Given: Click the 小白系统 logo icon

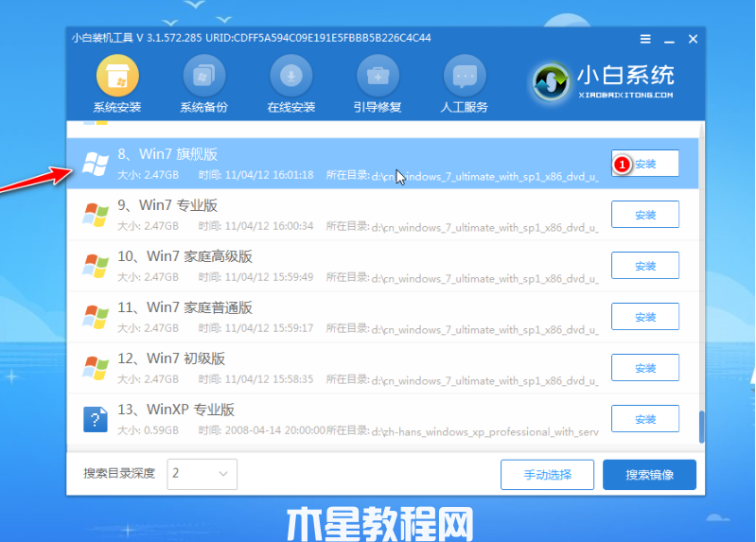Looking at the screenshot, I should point(551,82).
